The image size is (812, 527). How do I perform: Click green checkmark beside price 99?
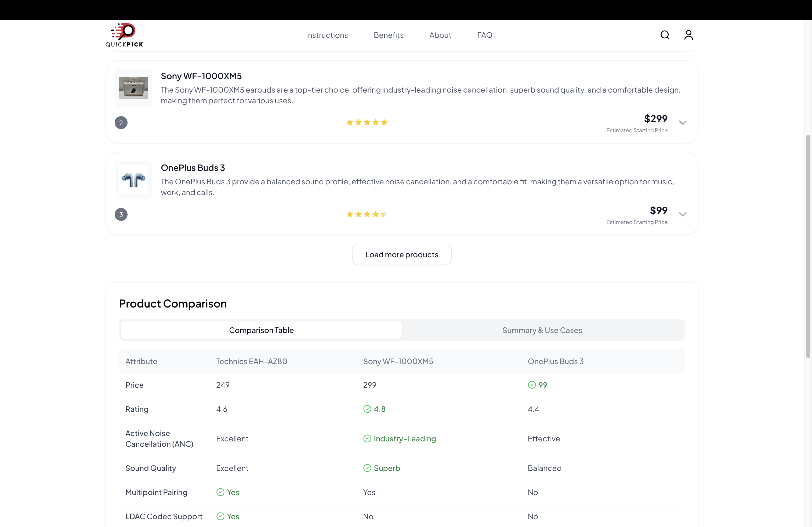(532, 385)
